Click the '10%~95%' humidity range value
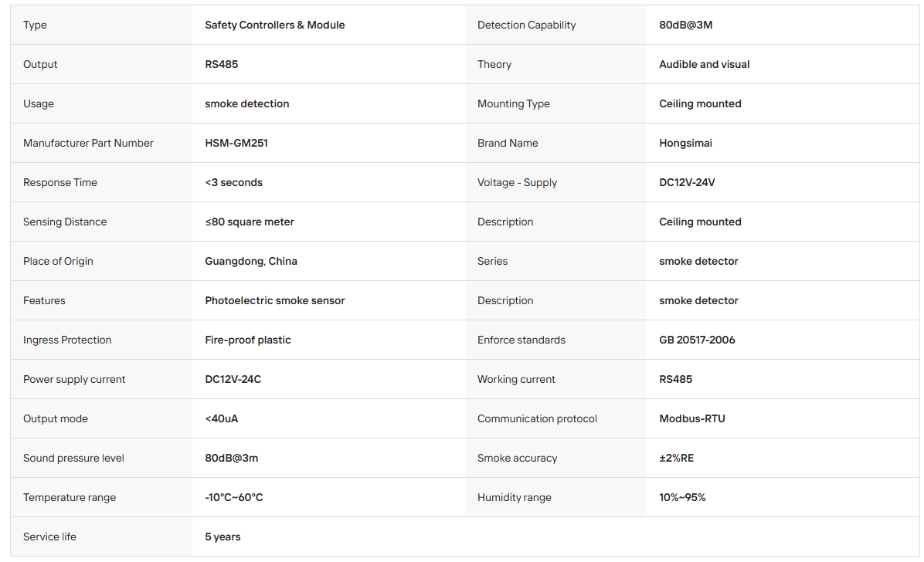 [682, 497]
